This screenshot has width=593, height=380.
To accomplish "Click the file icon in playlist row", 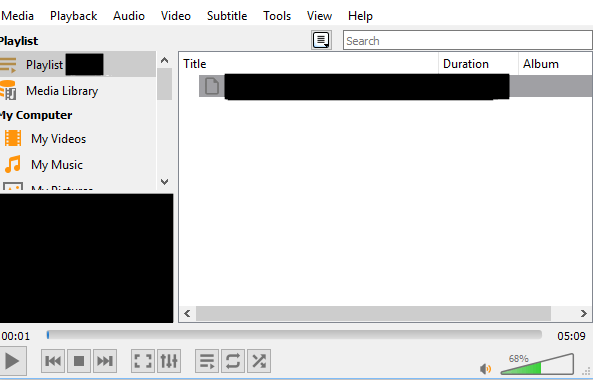I will 212,86.
